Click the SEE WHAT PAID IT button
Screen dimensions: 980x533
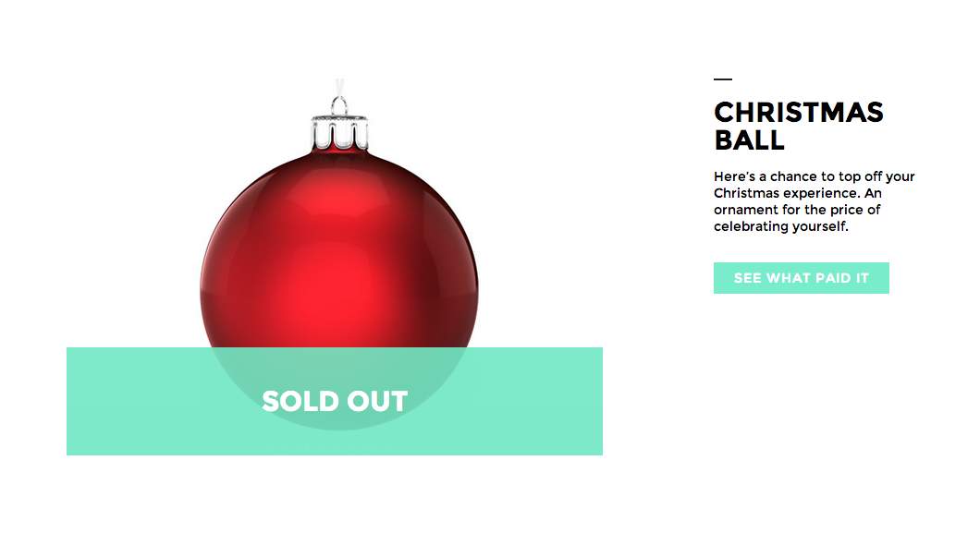tap(801, 278)
